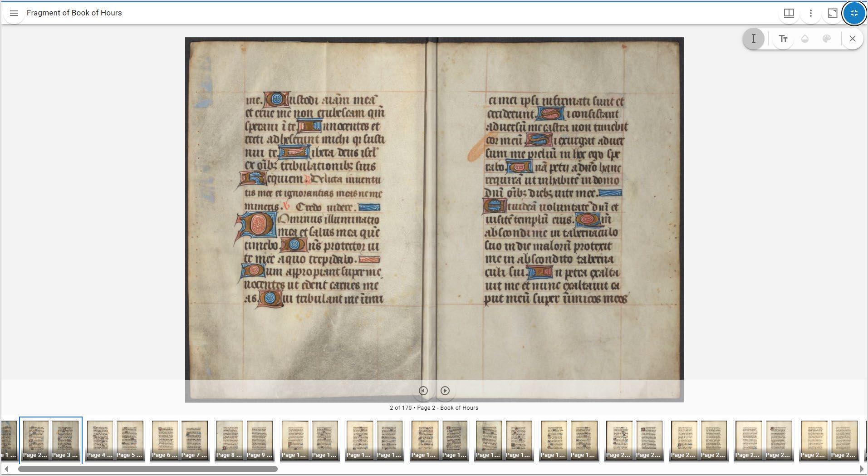The width and height of the screenshot is (868, 476).
Task: Choose the Page 9 thumbnail
Action: 260,440
